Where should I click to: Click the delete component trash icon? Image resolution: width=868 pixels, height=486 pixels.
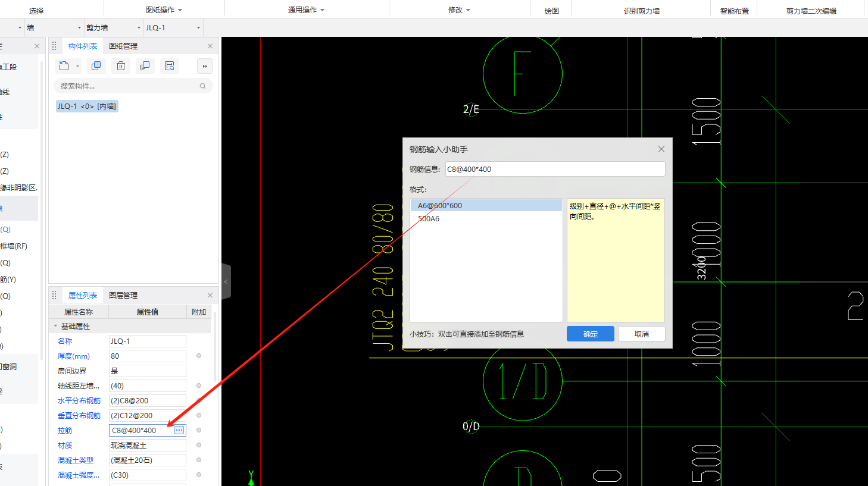point(121,66)
